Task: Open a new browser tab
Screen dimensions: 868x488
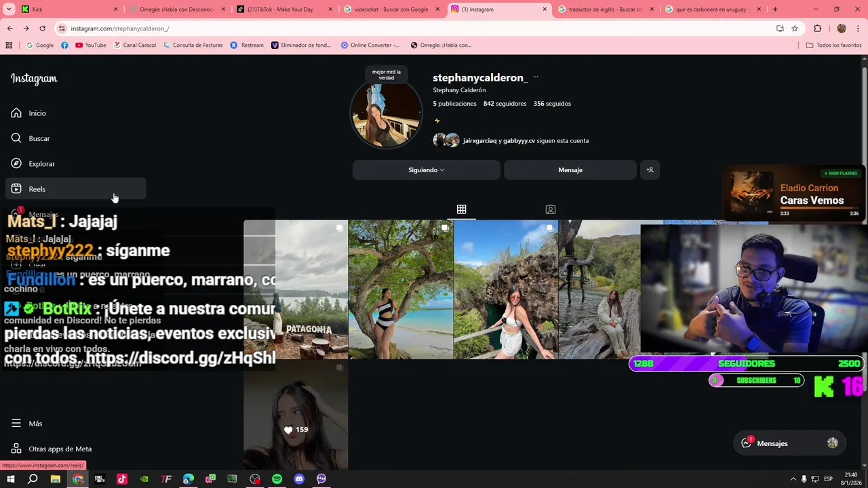Action: (775, 9)
